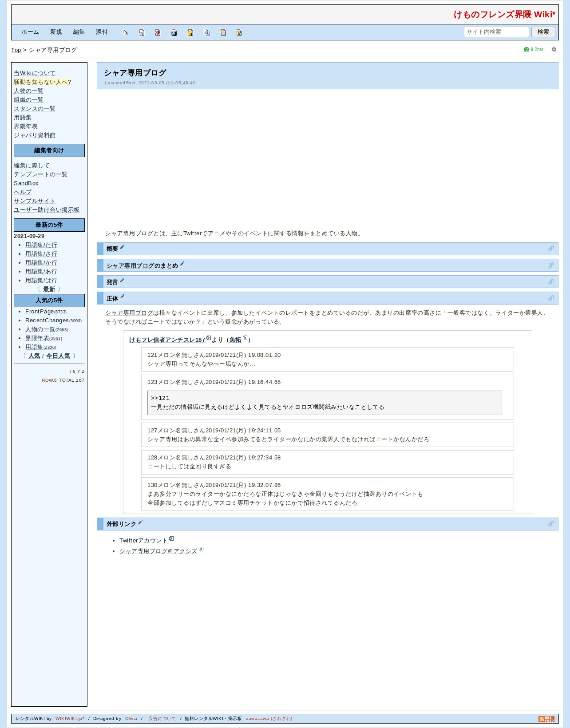Copy anchor link of 発言 heading

[551, 282]
